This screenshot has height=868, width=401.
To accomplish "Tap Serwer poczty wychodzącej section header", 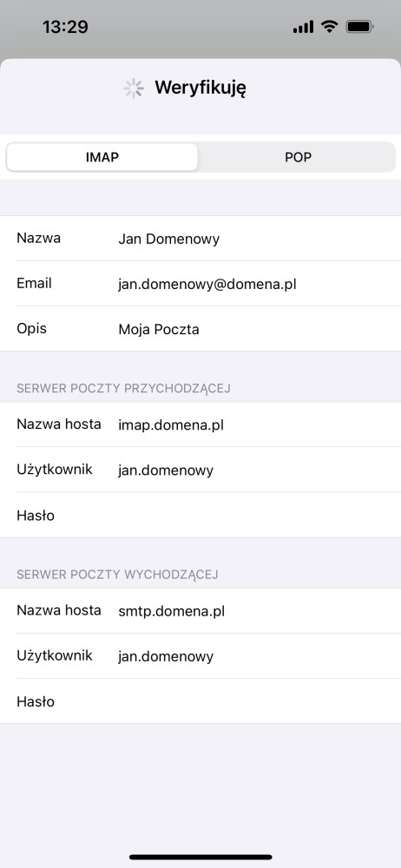I will click(x=117, y=575).
